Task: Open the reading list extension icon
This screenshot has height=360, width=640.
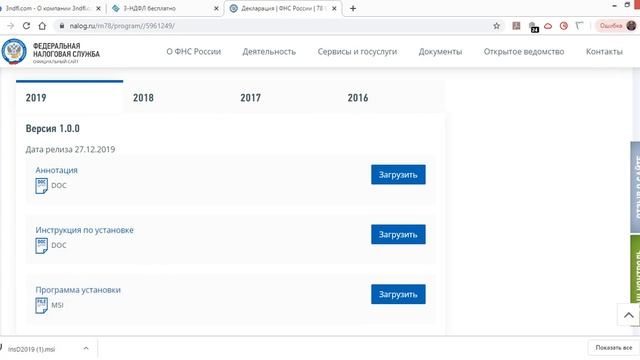Action: [580, 26]
